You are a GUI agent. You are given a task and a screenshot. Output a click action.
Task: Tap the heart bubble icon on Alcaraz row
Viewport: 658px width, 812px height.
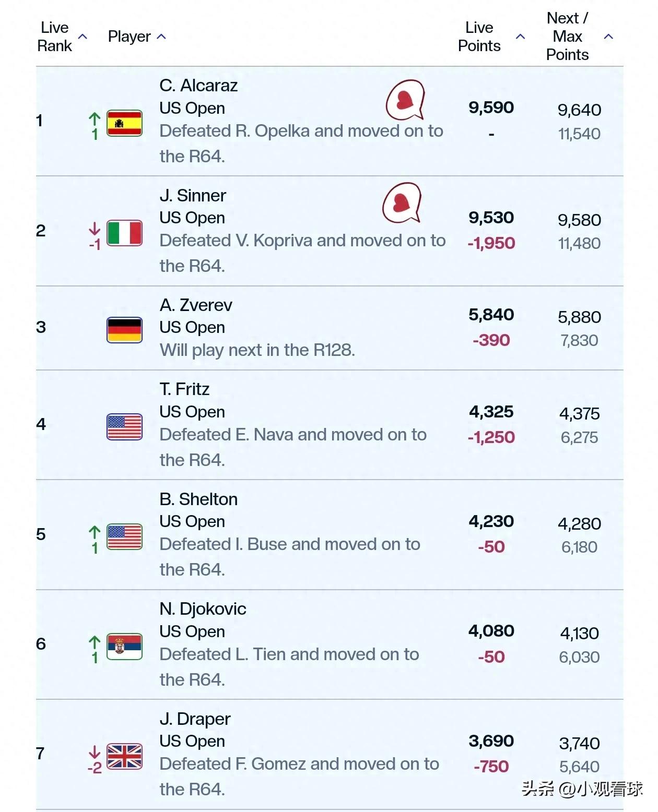pos(405,100)
